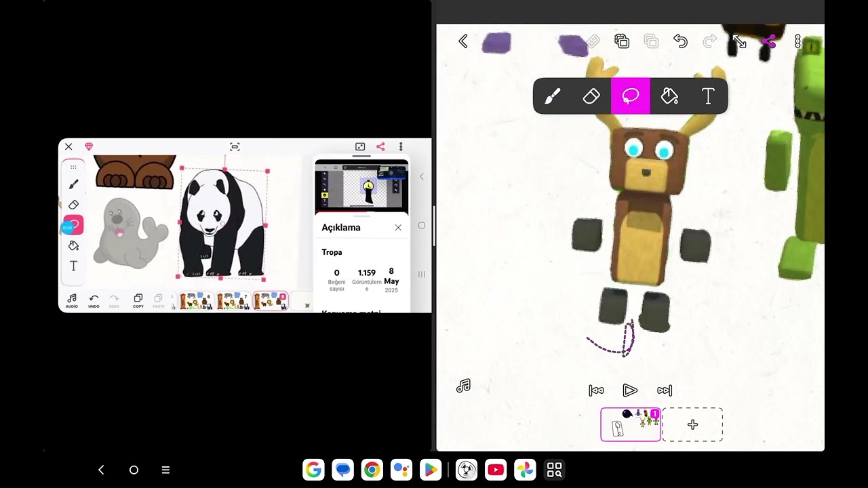Viewport: 868px width, 488px height.
Task: Add a new frame with the dashed plus box
Action: point(692,424)
